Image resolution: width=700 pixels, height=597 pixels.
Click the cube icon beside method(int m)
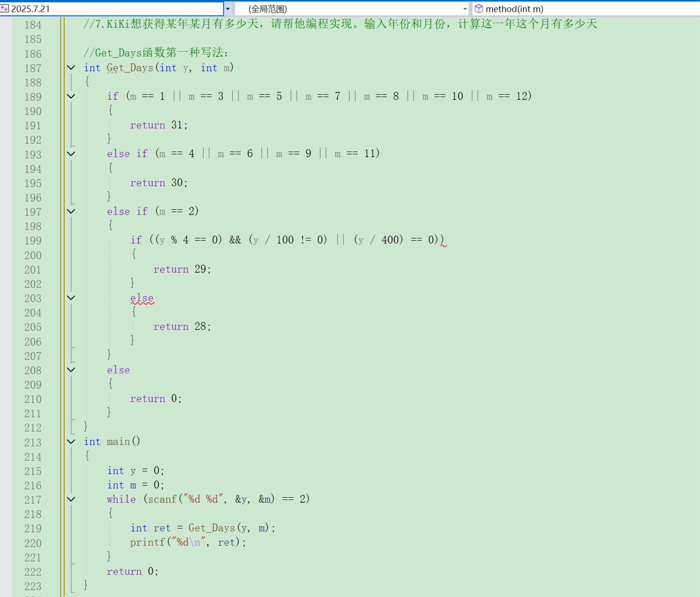pos(479,9)
